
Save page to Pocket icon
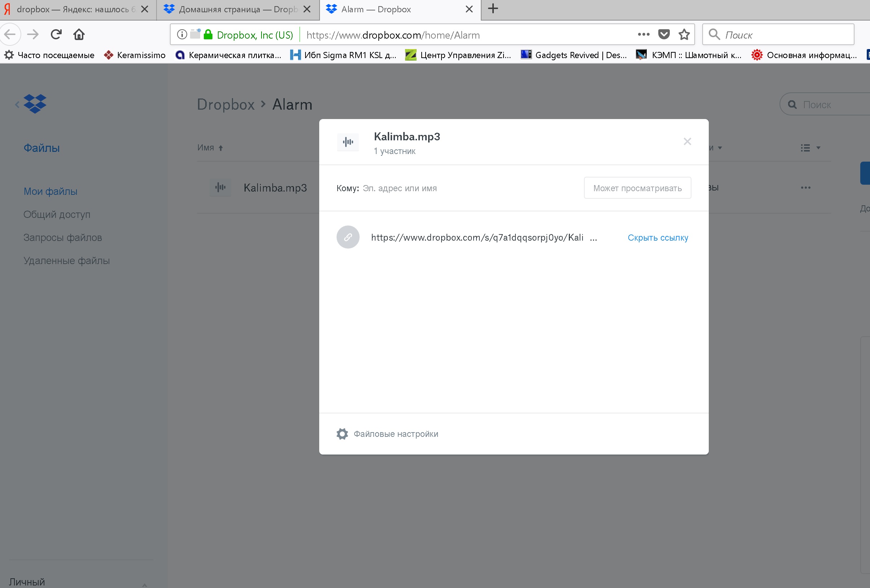pyautogui.click(x=663, y=35)
